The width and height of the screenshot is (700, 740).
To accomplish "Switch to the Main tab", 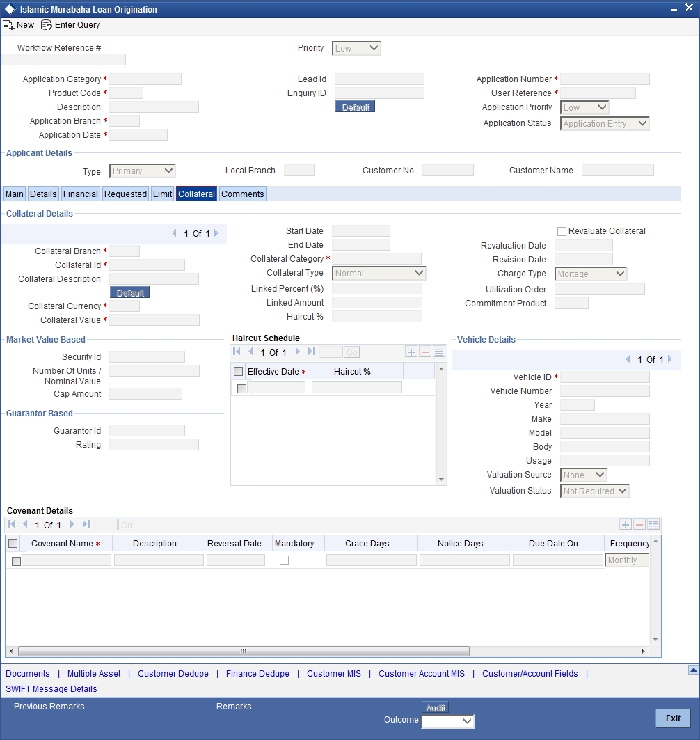I will 14,194.
